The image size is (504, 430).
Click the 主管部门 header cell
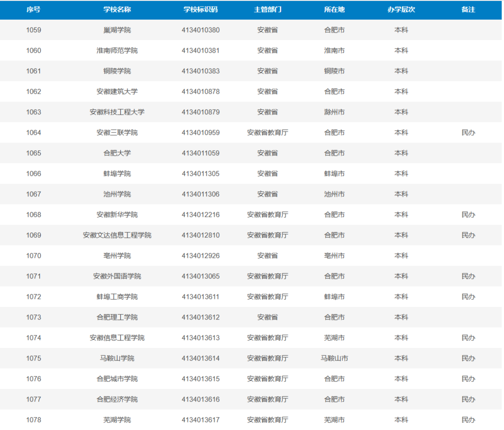coord(267,10)
